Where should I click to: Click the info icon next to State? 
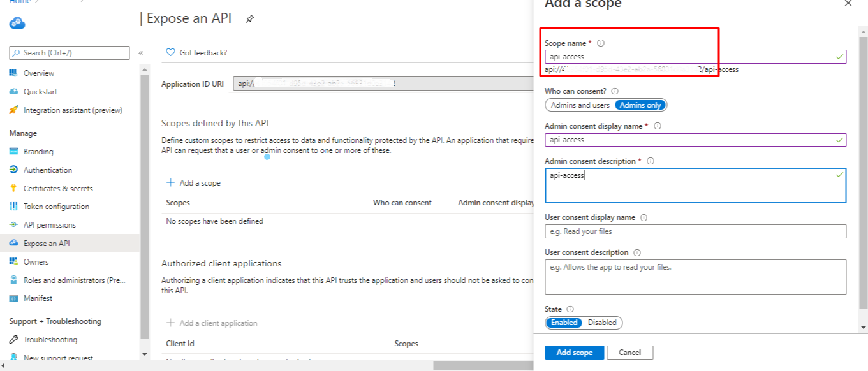click(570, 309)
